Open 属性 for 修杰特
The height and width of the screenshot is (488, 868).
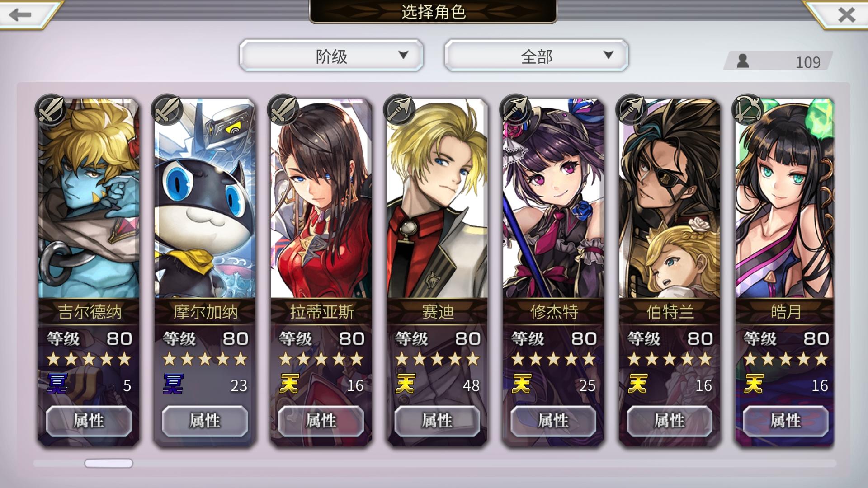coord(553,421)
